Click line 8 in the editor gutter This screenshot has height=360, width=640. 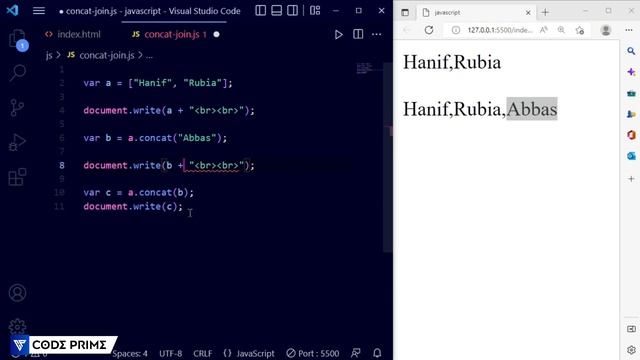[62, 165]
